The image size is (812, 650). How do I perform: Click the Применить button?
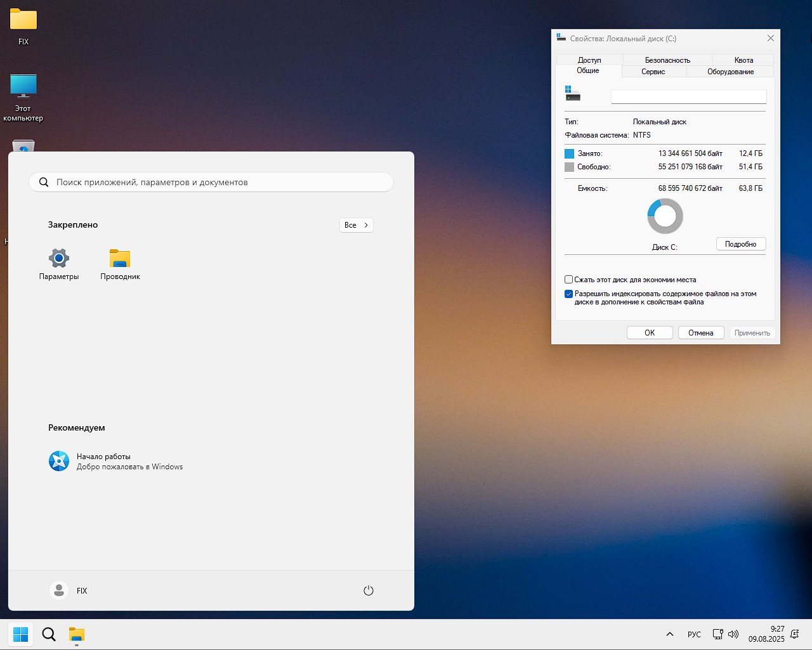point(752,333)
